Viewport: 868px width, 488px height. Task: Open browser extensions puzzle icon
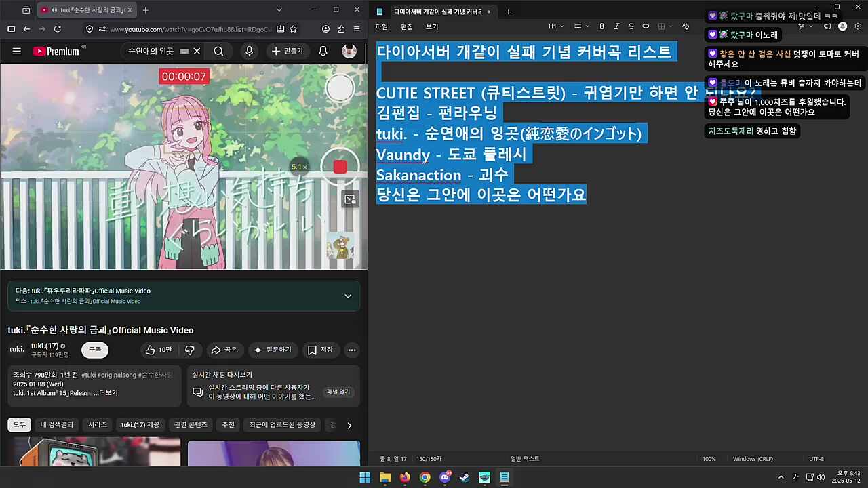[x=341, y=29]
